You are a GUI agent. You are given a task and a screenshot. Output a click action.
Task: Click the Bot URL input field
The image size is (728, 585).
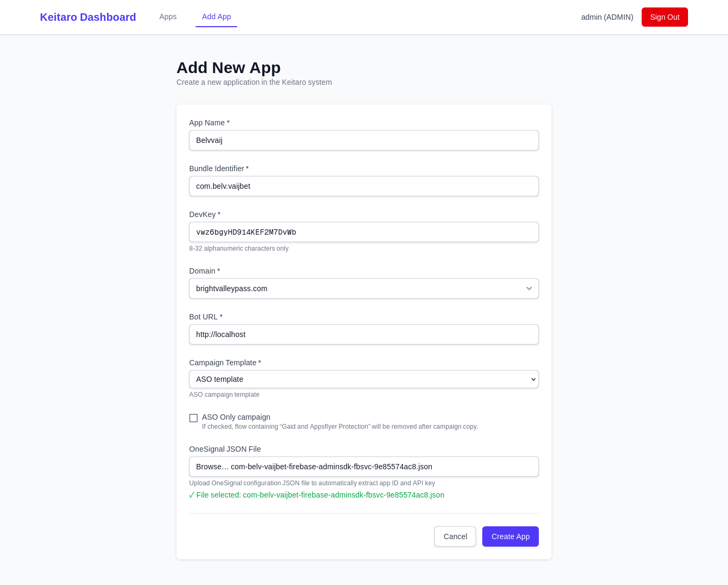(x=363, y=334)
